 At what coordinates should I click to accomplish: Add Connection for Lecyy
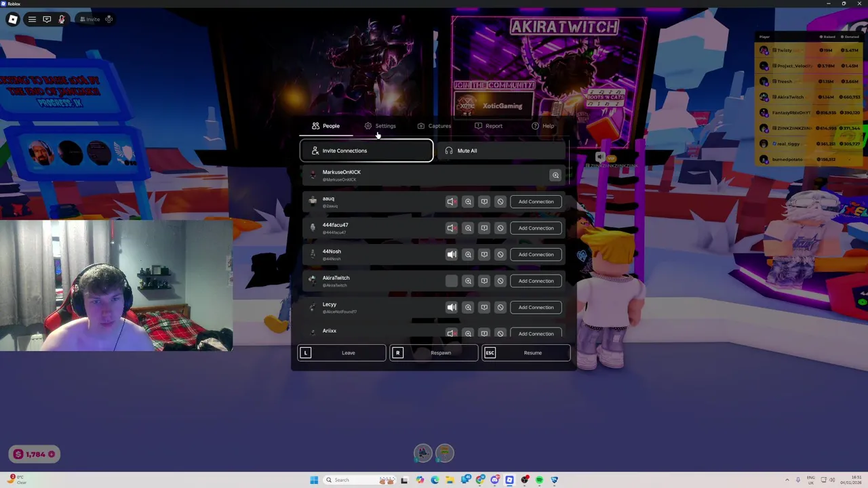click(536, 307)
